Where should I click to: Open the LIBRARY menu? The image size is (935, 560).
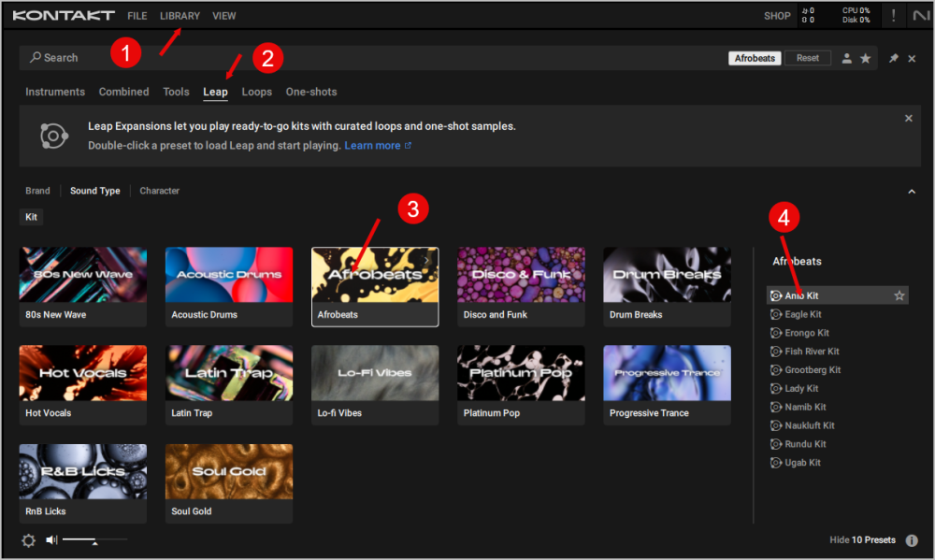point(180,16)
